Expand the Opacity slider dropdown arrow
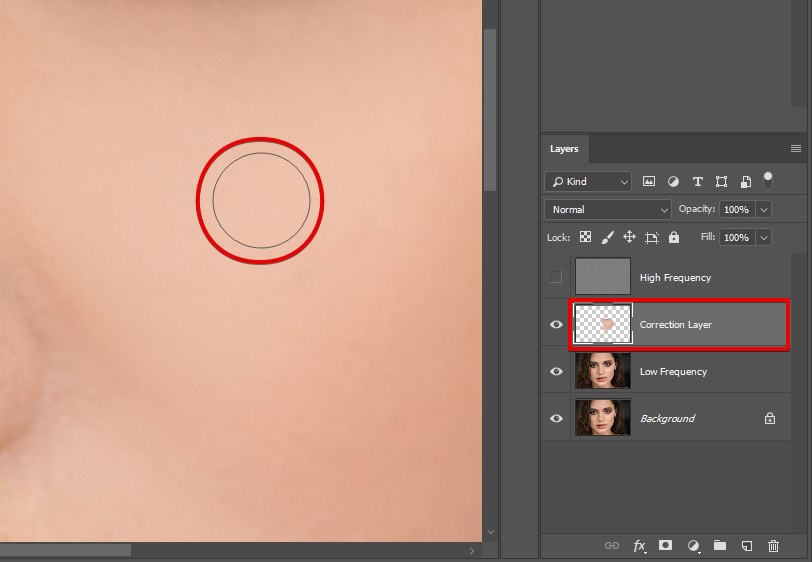 tap(764, 210)
